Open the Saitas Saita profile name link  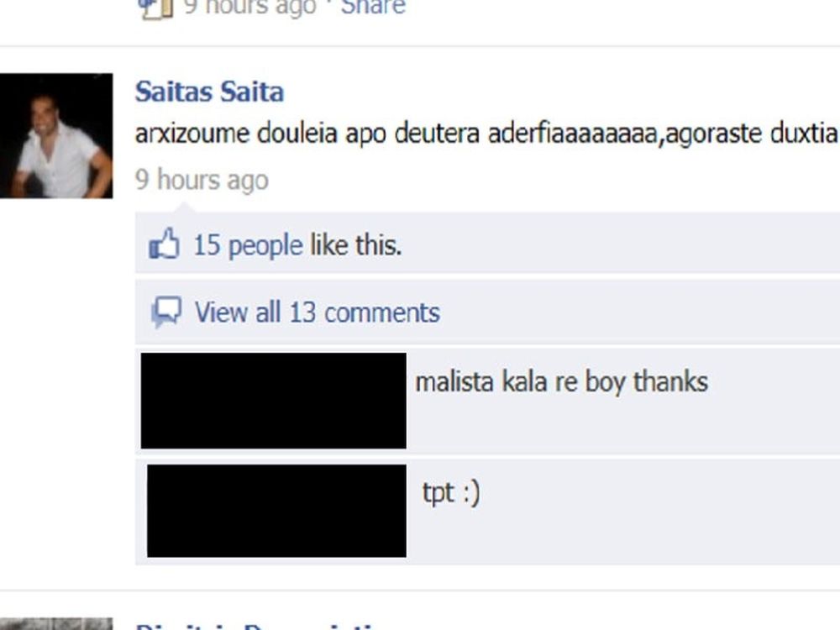(x=209, y=92)
